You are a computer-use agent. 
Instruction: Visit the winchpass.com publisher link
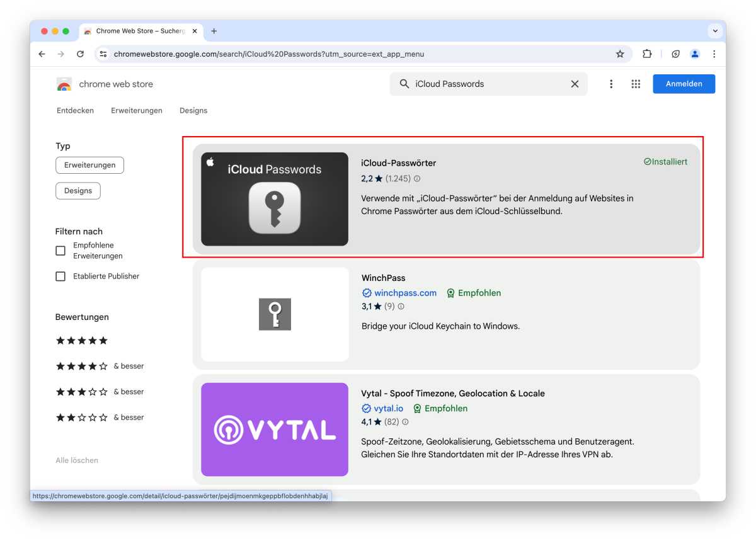point(405,293)
